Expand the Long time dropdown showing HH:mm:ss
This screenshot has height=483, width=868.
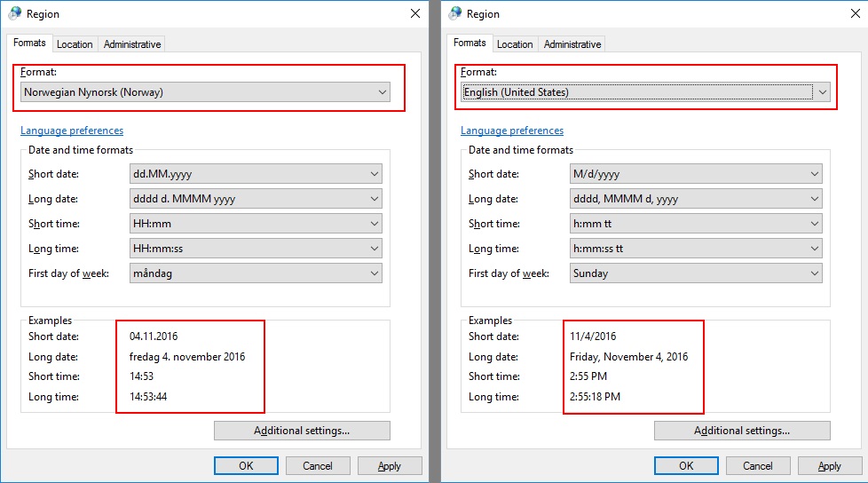tap(256, 249)
